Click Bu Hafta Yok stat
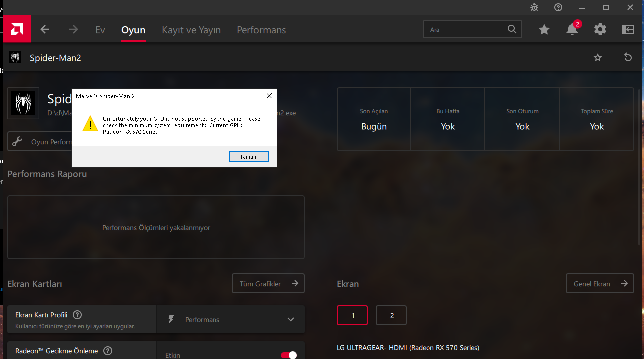The width and height of the screenshot is (644, 359). pyautogui.click(x=448, y=120)
